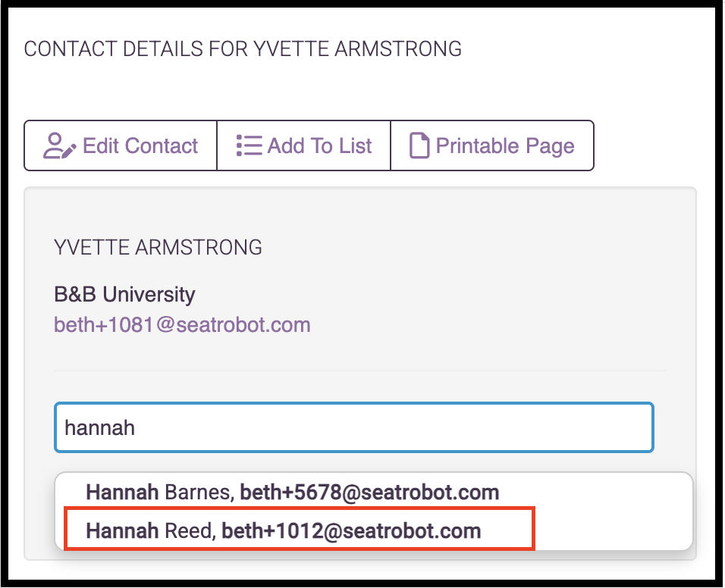Focus the search field containing hannah

point(353,427)
